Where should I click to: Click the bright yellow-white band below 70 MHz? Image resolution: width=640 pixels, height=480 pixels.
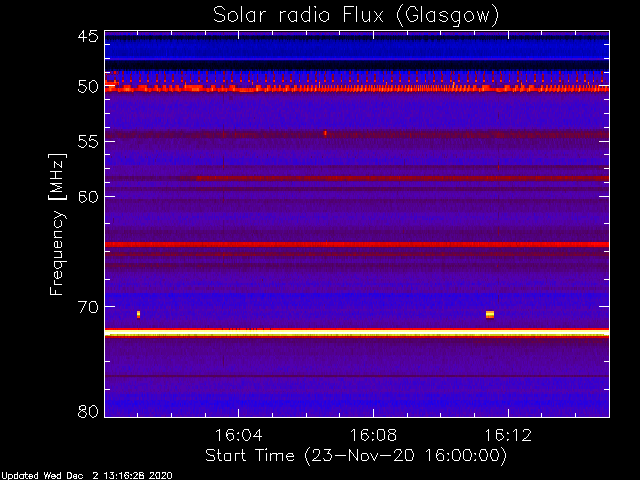coord(357,333)
